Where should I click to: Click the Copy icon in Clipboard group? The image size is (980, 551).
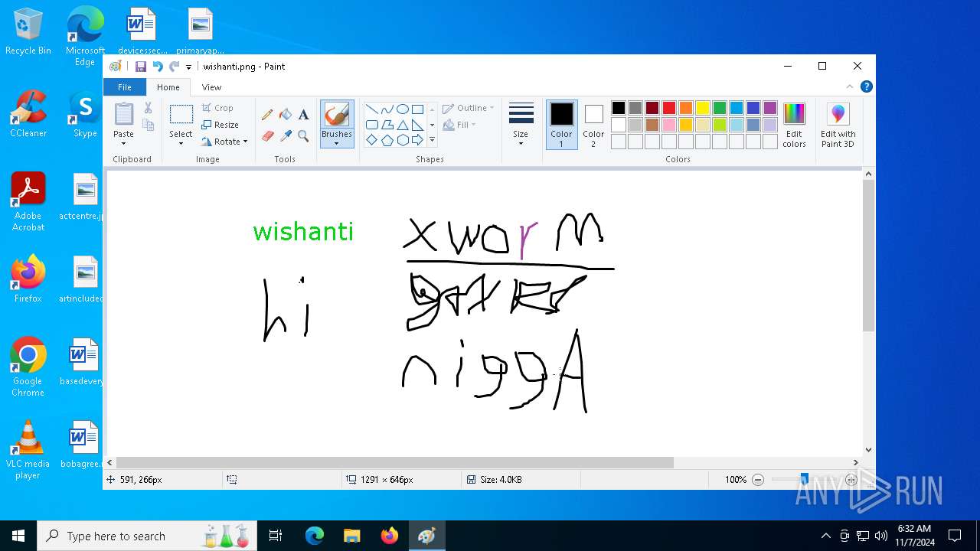click(x=149, y=125)
